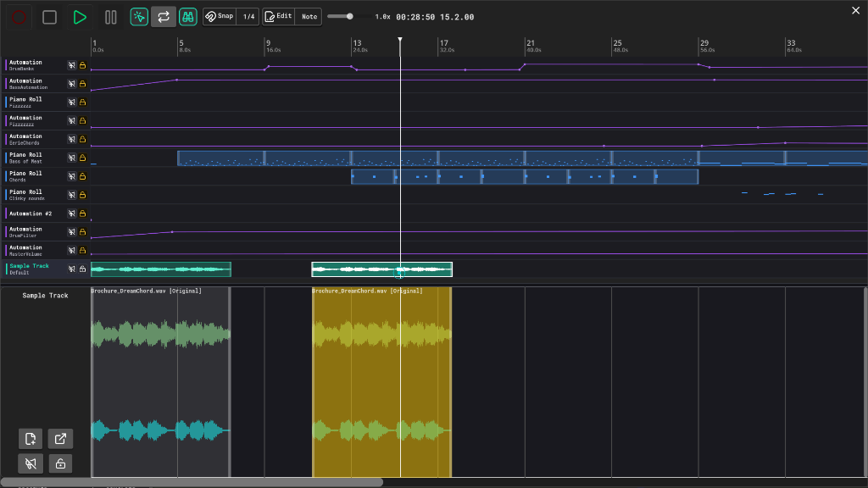
Task: Click the add-file icon in sample panel
Action: pos(31,439)
